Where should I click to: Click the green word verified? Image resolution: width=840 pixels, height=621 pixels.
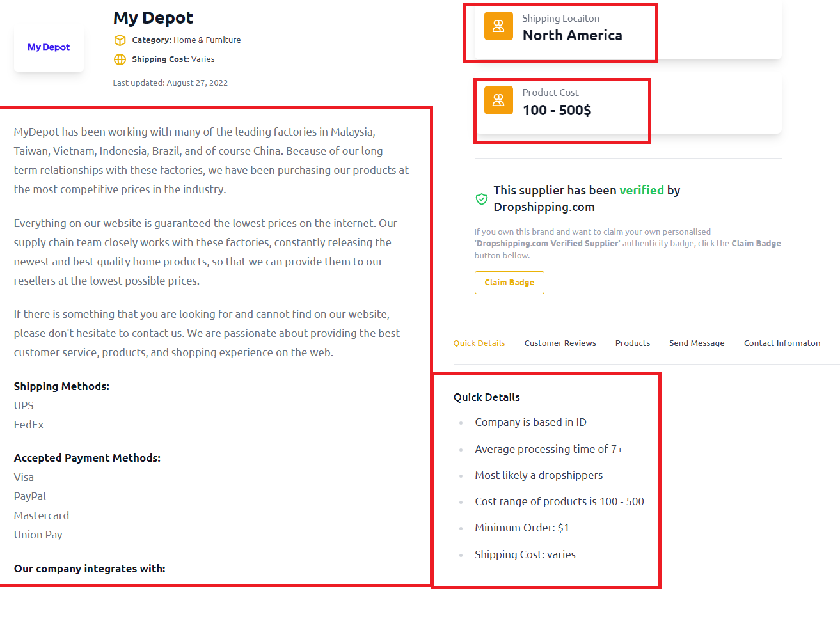coord(642,191)
